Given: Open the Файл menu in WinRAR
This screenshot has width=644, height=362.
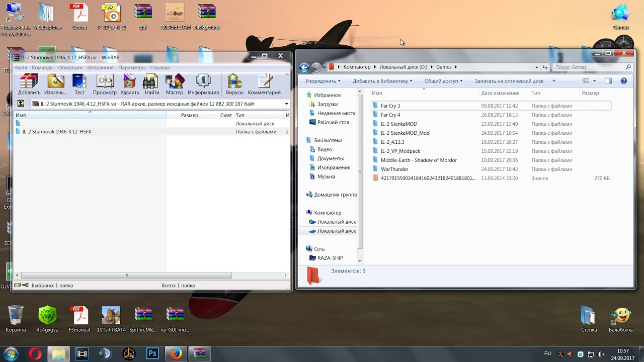Looking at the screenshot, I should coord(21,68).
